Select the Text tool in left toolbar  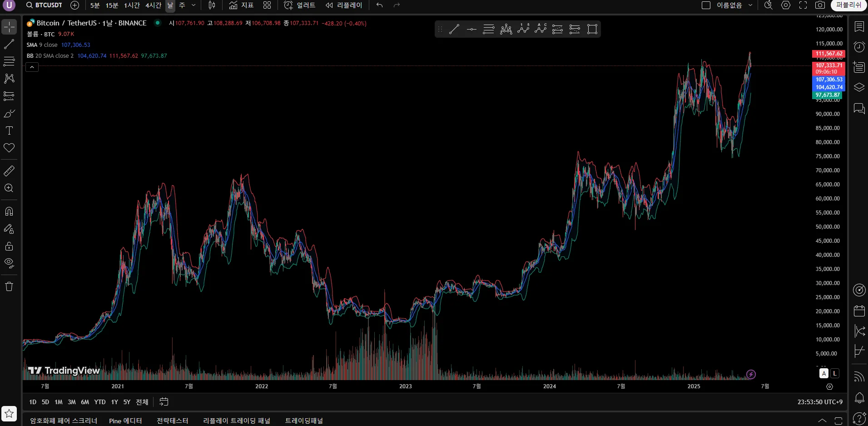coord(9,130)
